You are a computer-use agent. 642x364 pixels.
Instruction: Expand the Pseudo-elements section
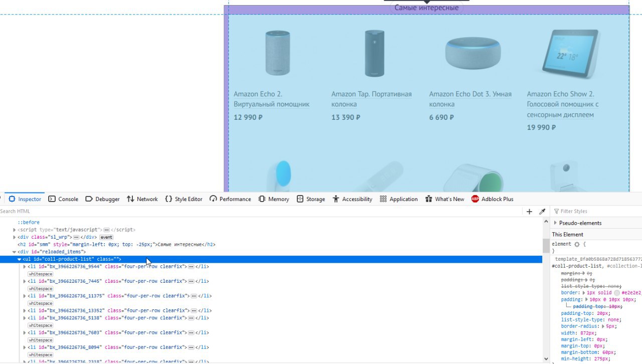pyautogui.click(x=555, y=223)
